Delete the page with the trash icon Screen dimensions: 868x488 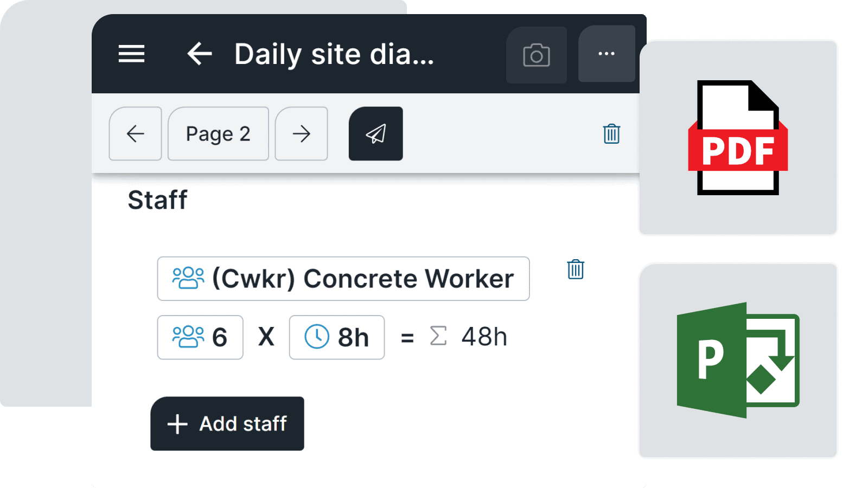611,134
